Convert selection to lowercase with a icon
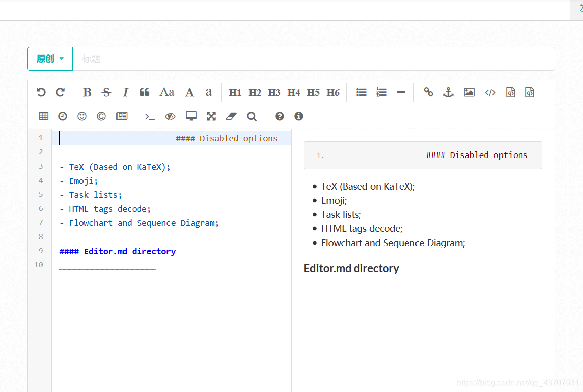The height and width of the screenshot is (392, 583). tap(209, 92)
